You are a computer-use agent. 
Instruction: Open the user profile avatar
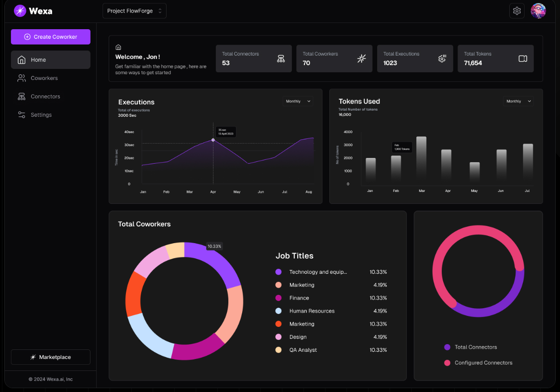click(x=538, y=11)
